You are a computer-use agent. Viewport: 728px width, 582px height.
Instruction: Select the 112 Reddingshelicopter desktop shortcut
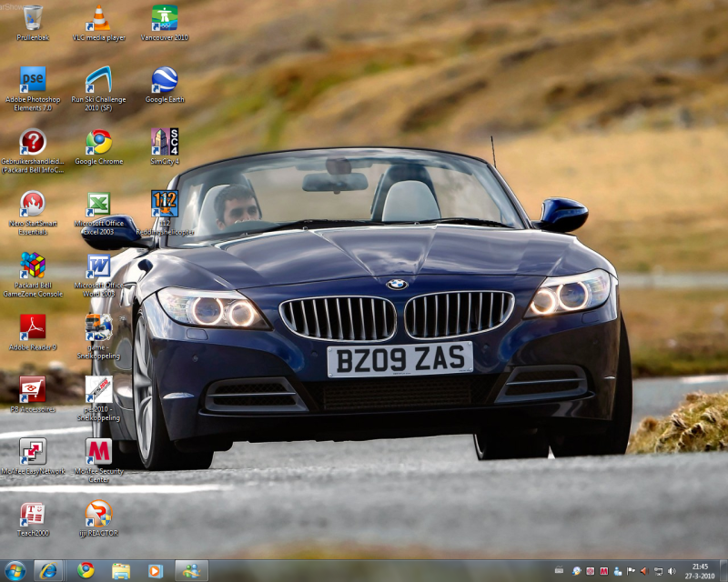coord(165,213)
